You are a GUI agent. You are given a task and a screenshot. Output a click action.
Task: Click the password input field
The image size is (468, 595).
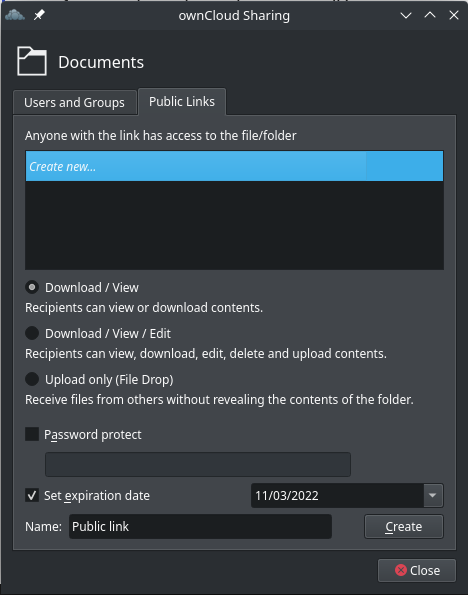coord(198,464)
